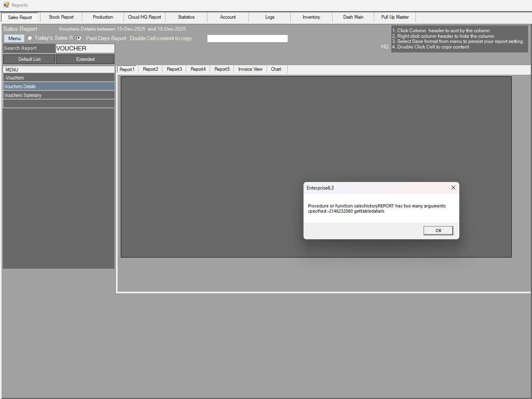
Task: Click the Menu button
Action: point(14,38)
